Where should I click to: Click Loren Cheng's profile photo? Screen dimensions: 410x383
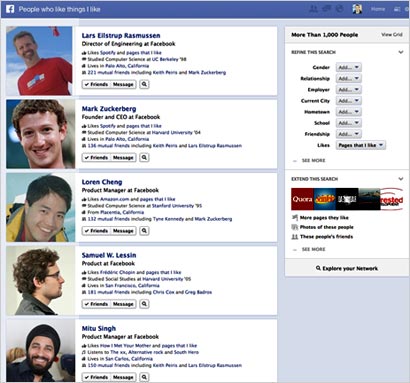tap(41, 207)
